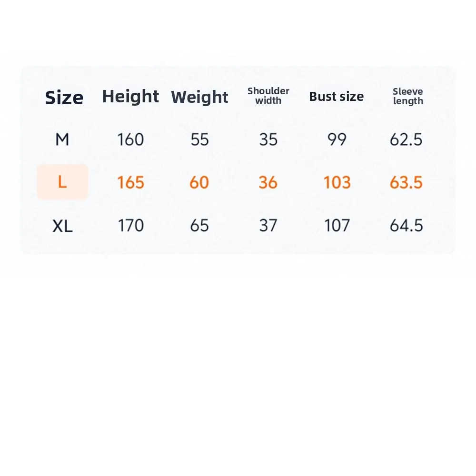This screenshot has height=476, width=476.
Task: Click the Bust size header
Action: [x=337, y=97]
